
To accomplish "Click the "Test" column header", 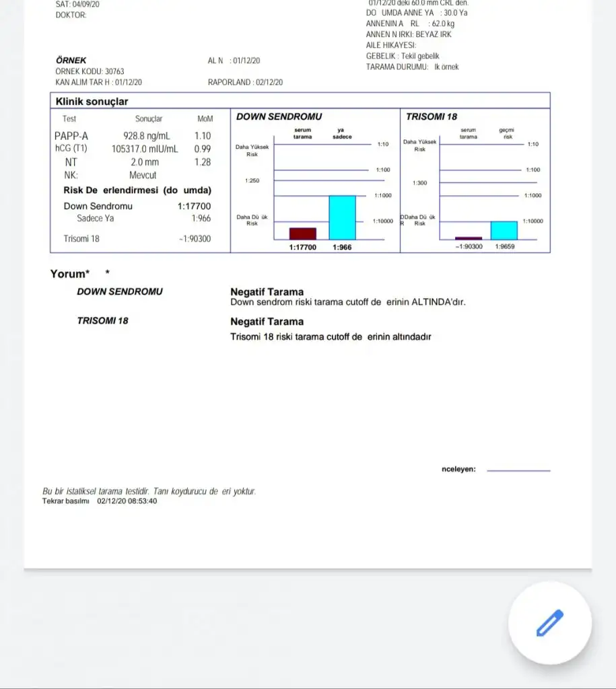I will tap(69, 119).
